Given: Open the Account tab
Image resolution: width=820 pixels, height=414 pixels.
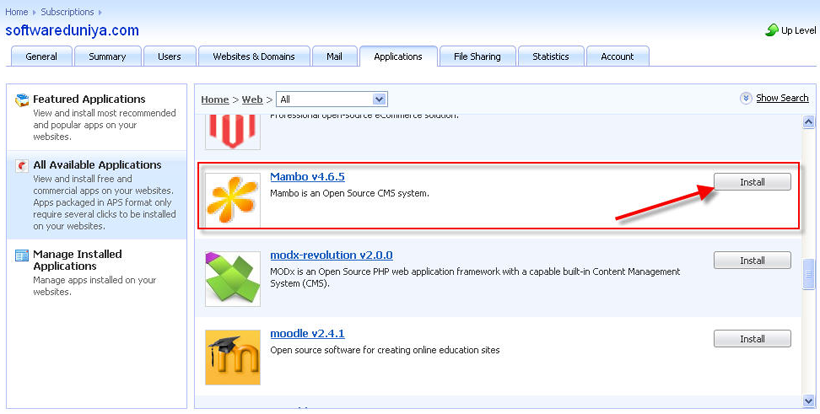Looking at the screenshot, I should [x=617, y=56].
